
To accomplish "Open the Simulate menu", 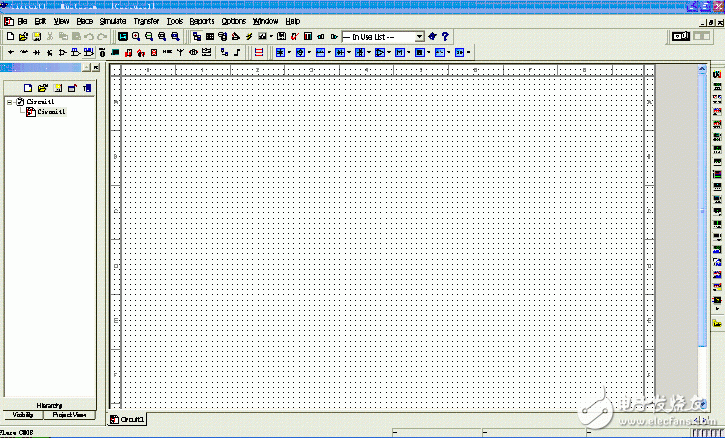I will tap(112, 20).
